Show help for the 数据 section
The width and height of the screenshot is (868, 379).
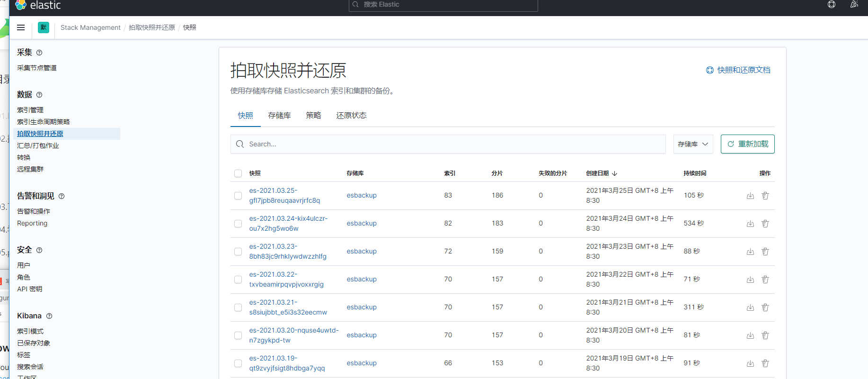click(x=39, y=95)
